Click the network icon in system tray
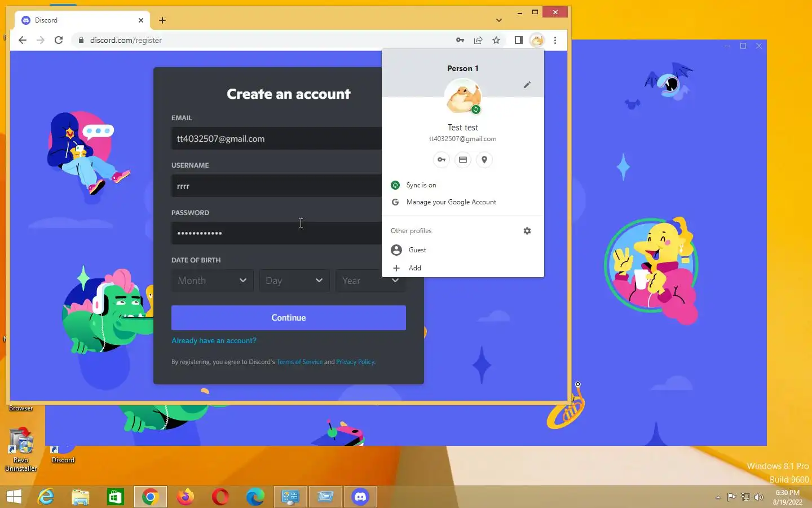Screen dimensions: 812x508 click(x=745, y=497)
